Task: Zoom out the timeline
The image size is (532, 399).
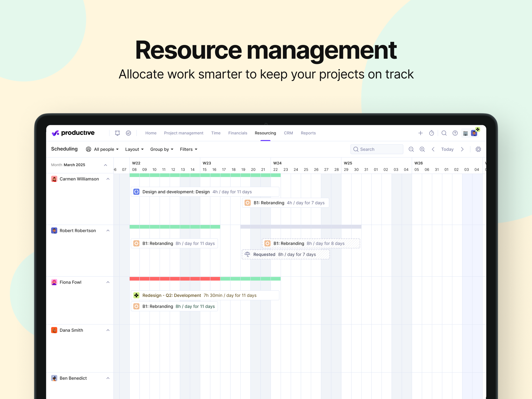Action: click(x=411, y=149)
